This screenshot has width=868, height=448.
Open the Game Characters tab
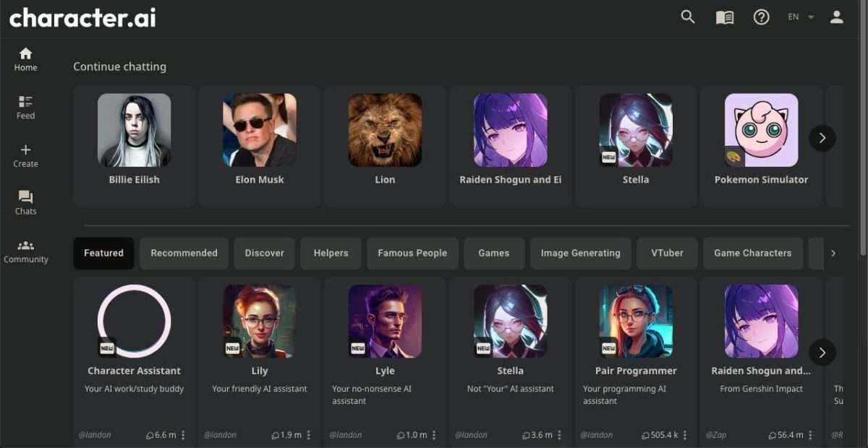tap(753, 254)
